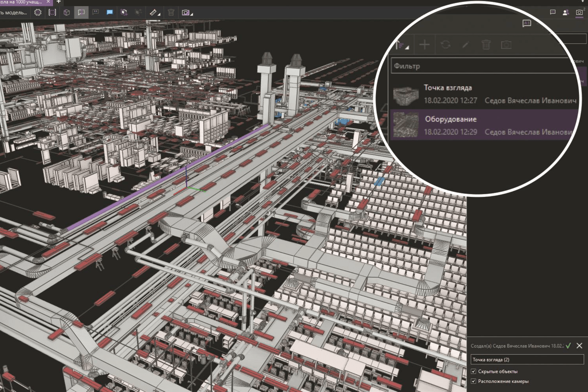Click the blue comment bubble icon
The image size is (588, 392).
click(x=110, y=13)
